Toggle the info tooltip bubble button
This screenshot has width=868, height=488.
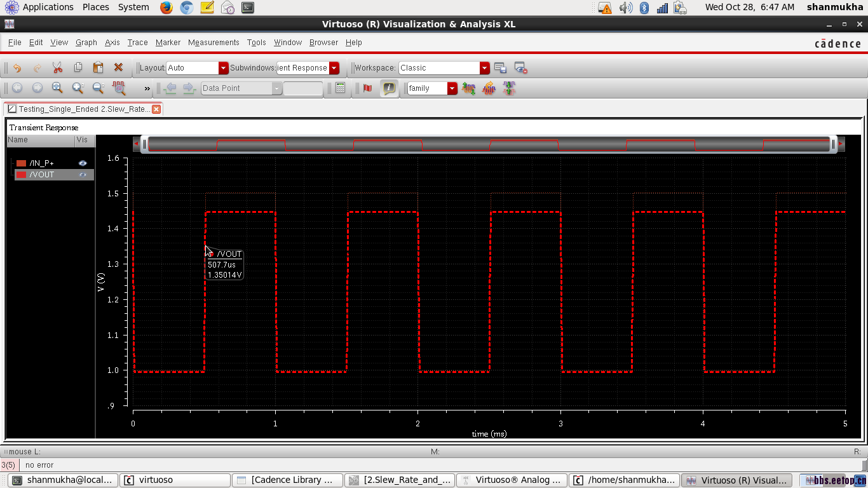pyautogui.click(x=389, y=88)
